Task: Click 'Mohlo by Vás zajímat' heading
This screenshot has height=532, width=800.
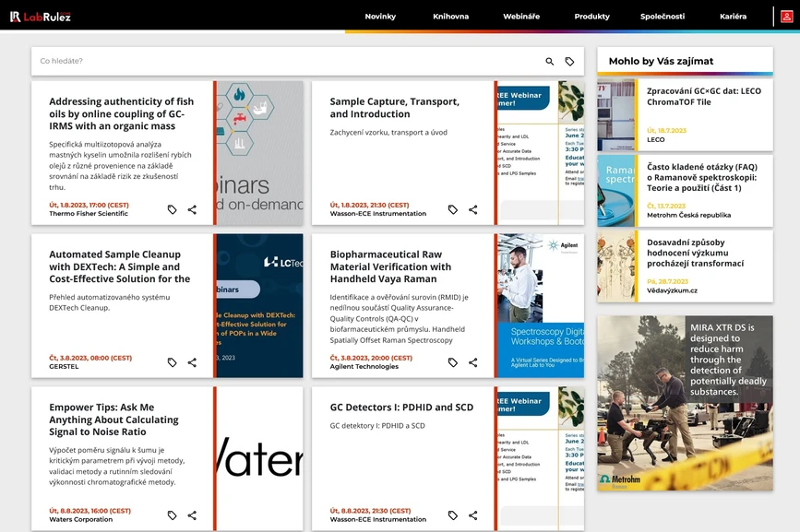Action: 661,61
